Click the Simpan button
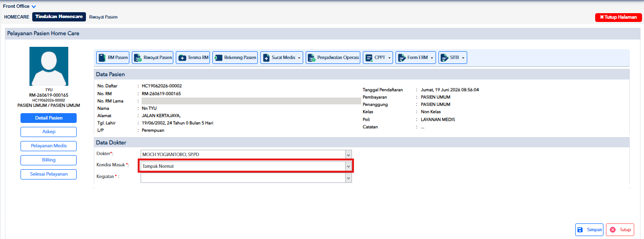This screenshot has height=239, width=644. 589,230
